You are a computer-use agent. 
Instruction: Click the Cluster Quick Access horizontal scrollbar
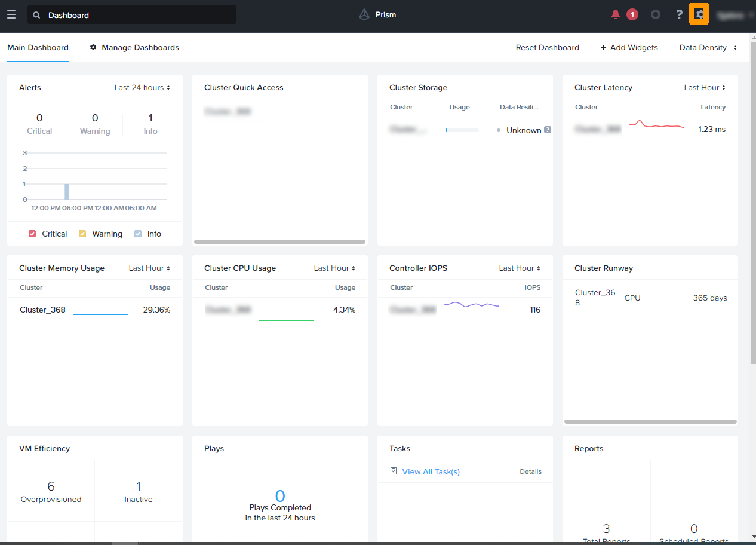click(x=279, y=242)
